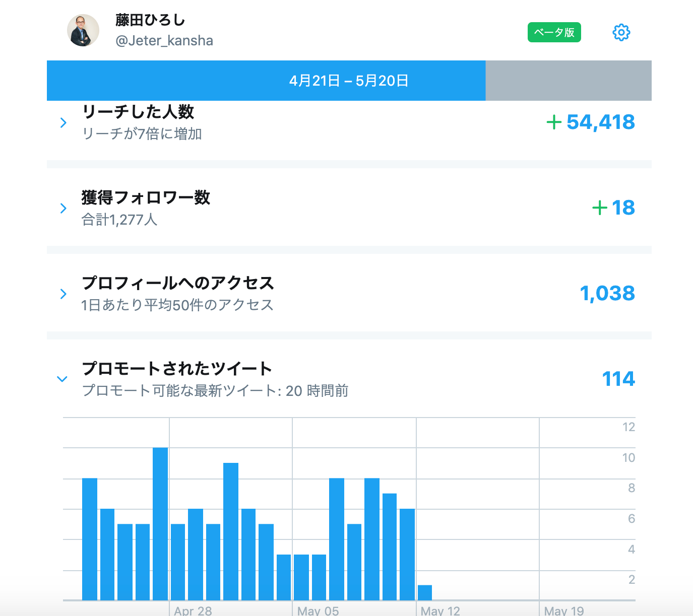The width and height of the screenshot is (693, 616).
Task: Click the +18 followers gained value
Action: 613,208
